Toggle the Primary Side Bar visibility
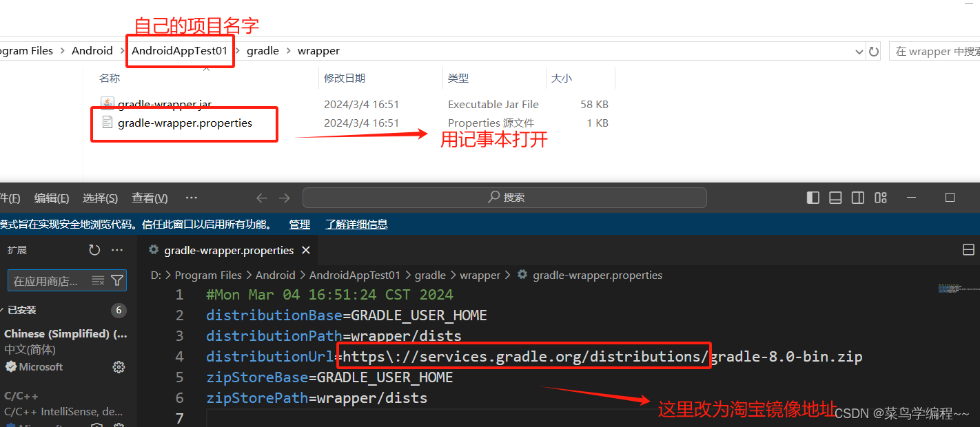The image size is (980, 427). pos(813,198)
